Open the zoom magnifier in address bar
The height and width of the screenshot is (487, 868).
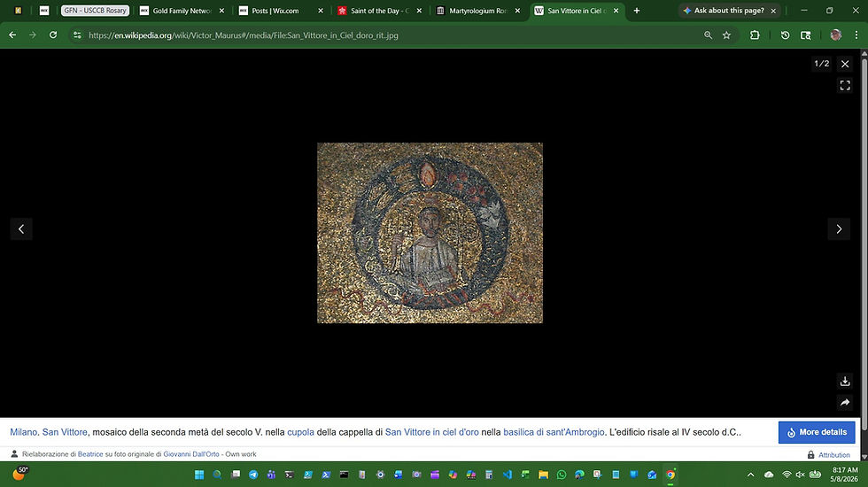[708, 35]
